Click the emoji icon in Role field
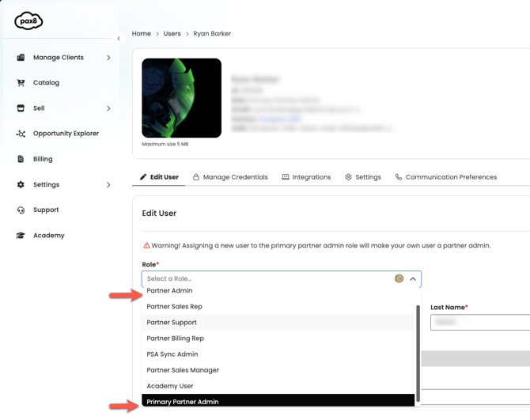The height and width of the screenshot is (420, 530). [x=399, y=278]
